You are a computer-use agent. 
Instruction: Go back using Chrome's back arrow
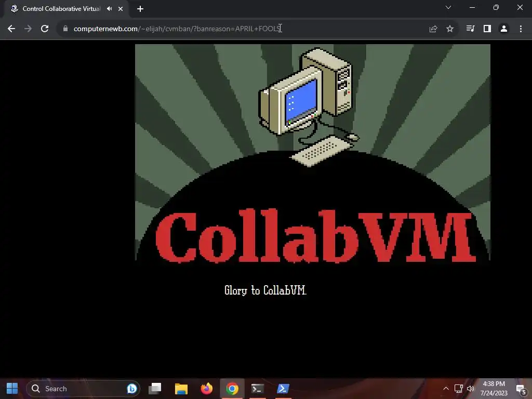pos(11,29)
